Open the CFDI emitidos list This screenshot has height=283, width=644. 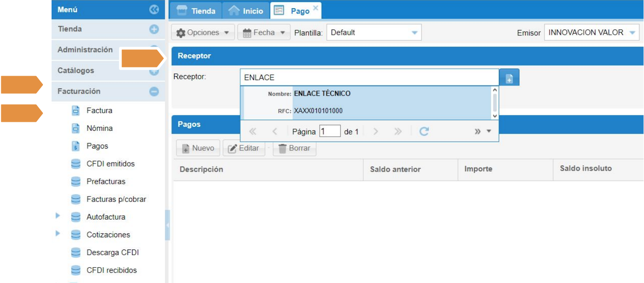click(x=110, y=164)
